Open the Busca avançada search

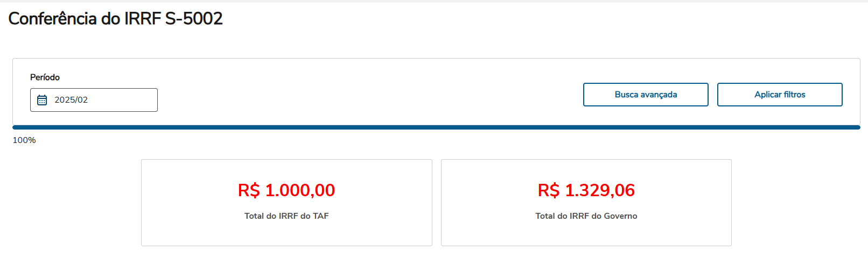click(646, 95)
